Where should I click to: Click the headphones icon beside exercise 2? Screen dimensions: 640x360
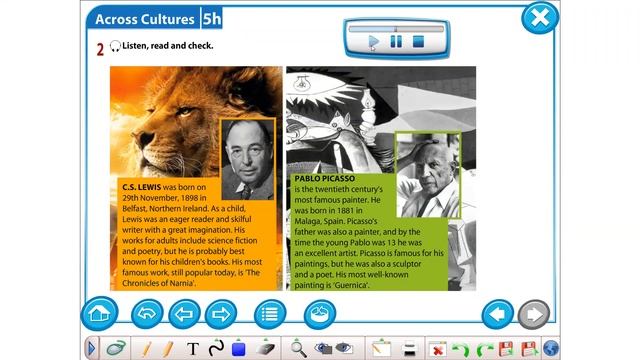(115, 46)
